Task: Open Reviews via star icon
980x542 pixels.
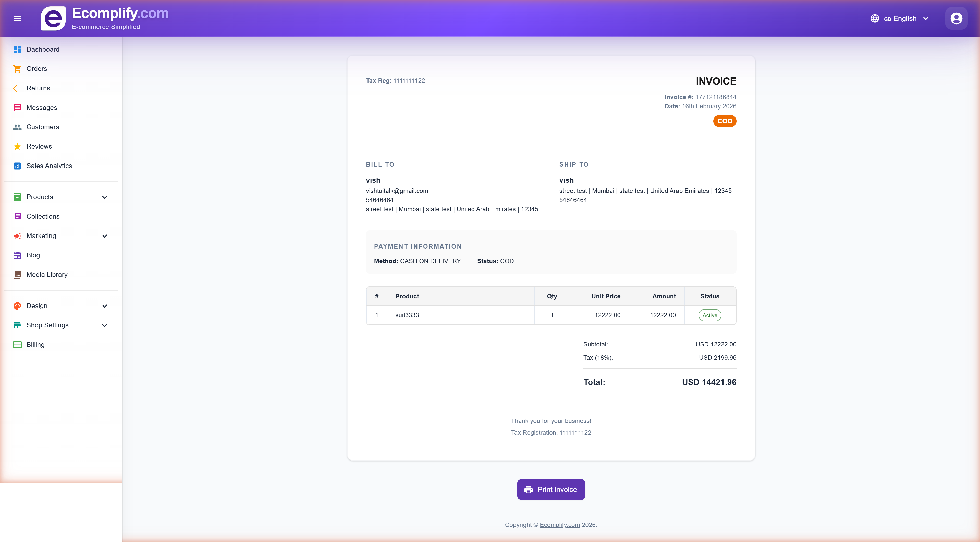Action: [x=17, y=146]
